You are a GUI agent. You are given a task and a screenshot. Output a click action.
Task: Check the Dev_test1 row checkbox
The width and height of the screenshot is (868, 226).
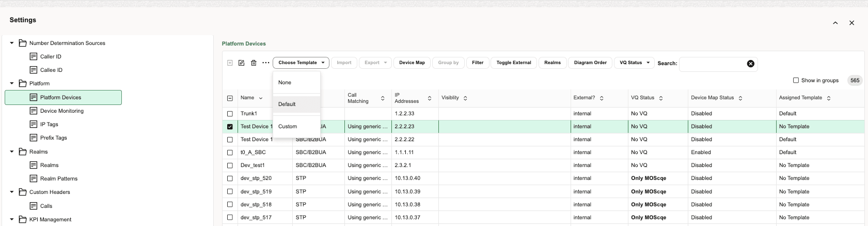230,165
